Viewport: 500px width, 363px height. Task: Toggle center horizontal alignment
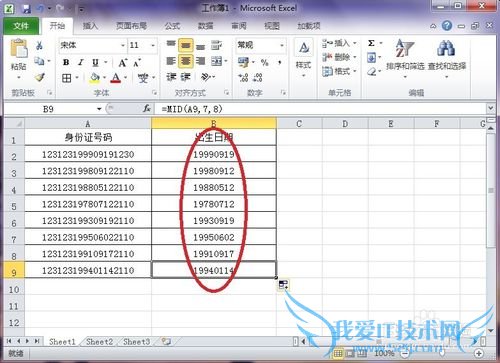pos(186,61)
